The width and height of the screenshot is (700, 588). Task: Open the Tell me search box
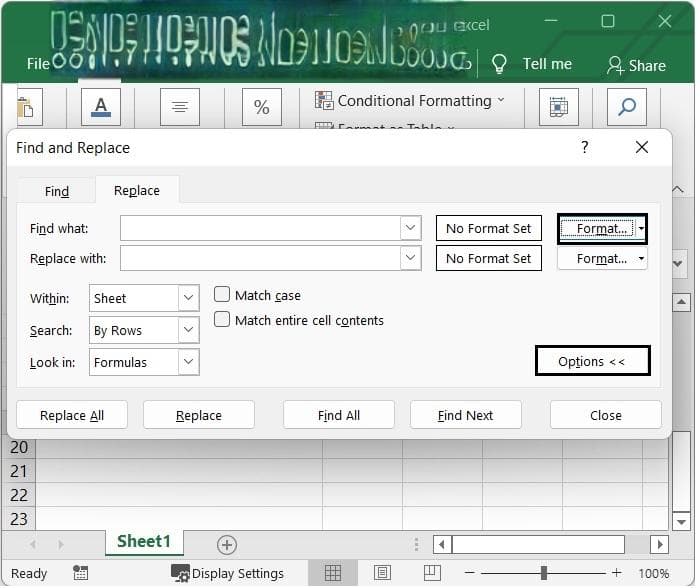pyautogui.click(x=547, y=64)
